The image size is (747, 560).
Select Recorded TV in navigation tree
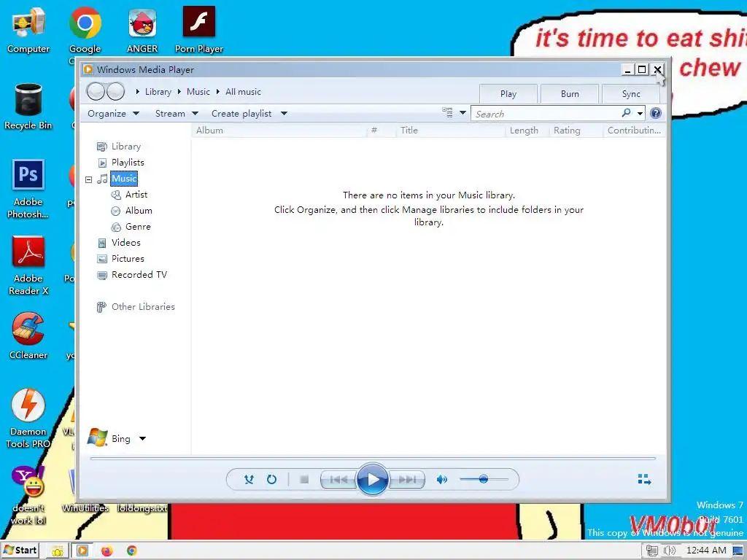(139, 275)
